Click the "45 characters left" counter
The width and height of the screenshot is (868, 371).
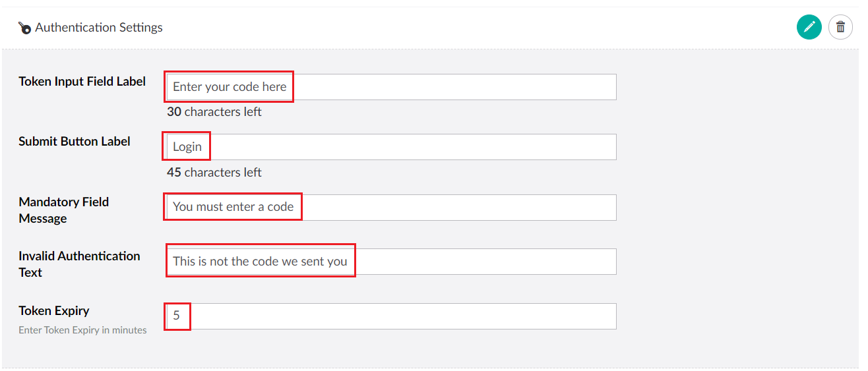click(214, 173)
